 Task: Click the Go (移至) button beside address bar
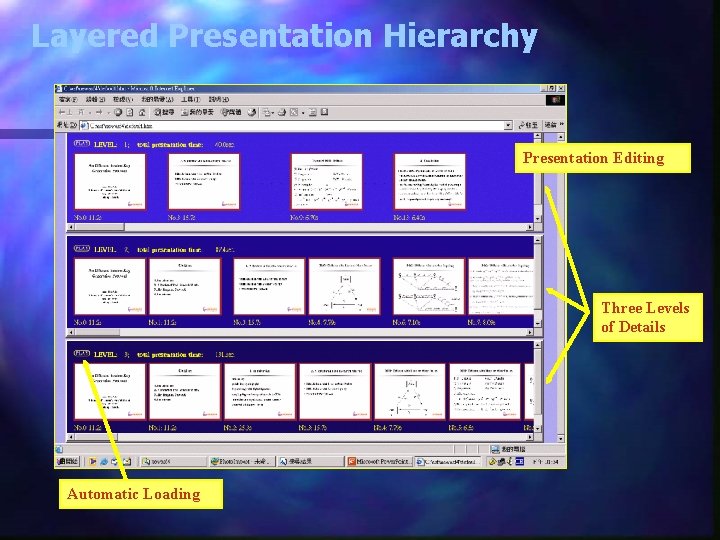click(x=529, y=125)
